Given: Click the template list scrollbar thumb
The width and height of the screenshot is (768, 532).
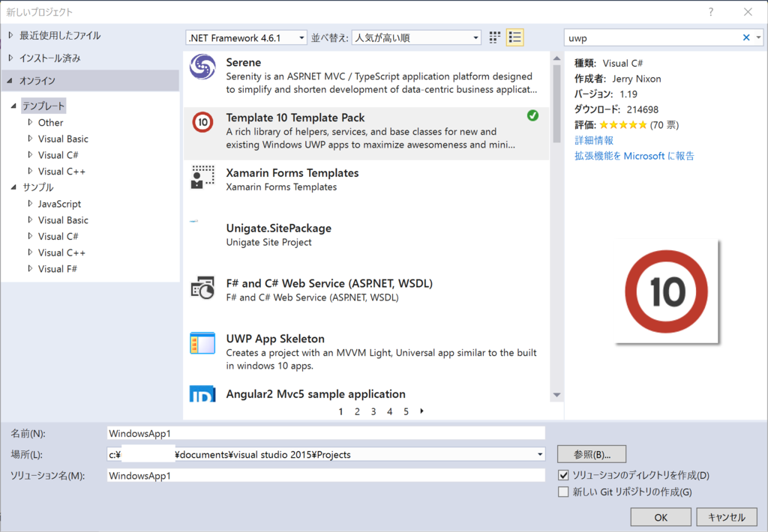Looking at the screenshot, I should [x=556, y=103].
